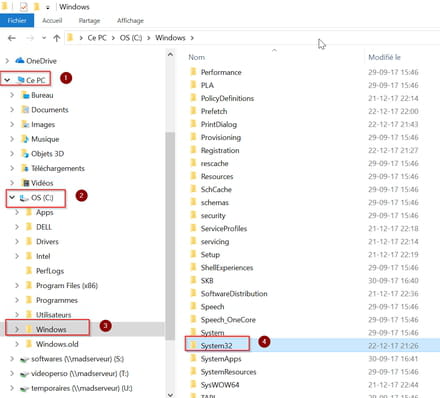Select the SystemApps folder name

pyautogui.click(x=221, y=359)
